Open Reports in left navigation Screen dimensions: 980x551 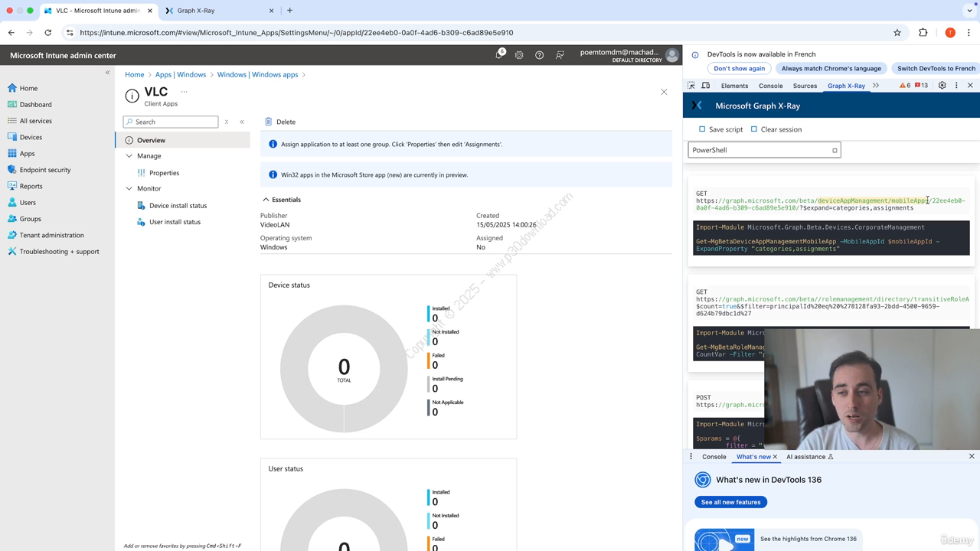[x=31, y=186]
